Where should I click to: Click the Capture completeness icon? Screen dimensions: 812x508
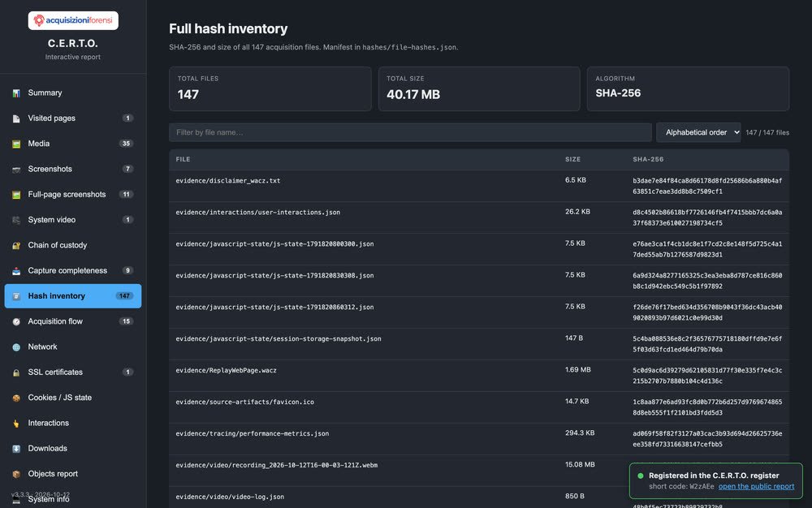[x=16, y=270]
